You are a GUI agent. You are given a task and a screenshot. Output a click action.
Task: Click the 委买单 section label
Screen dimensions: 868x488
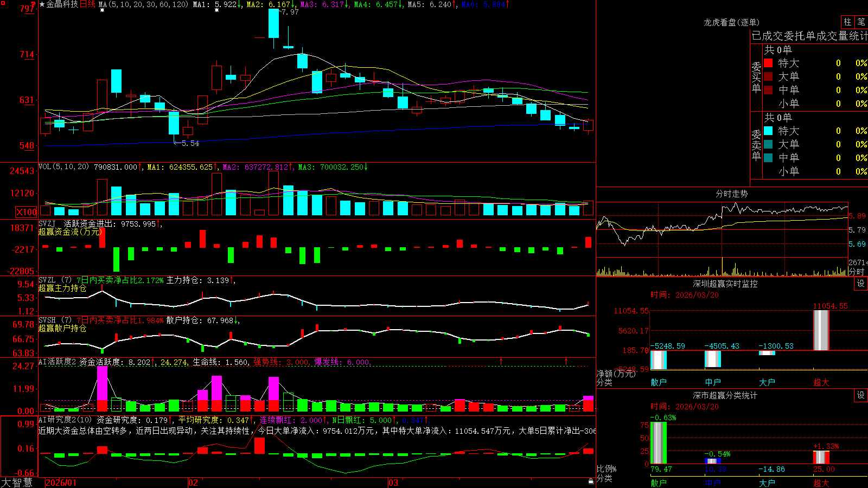pos(756,77)
